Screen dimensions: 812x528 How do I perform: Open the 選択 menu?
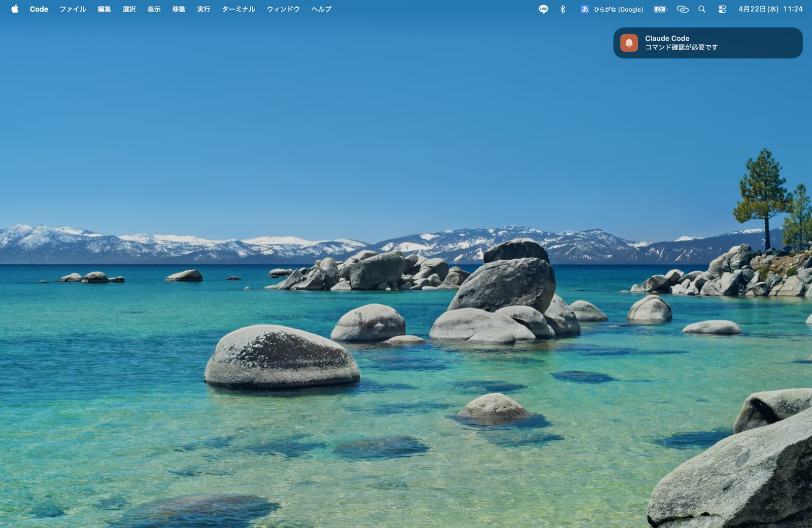tap(128, 9)
